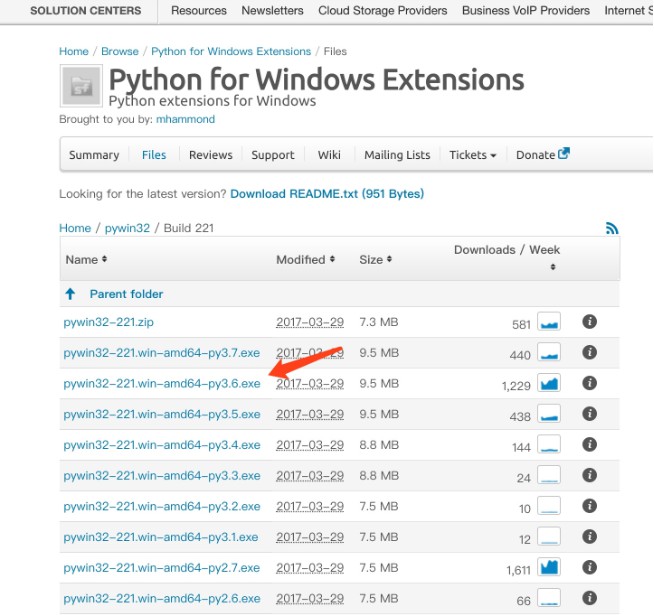Show info icon for the py3.6 exe row
Image resolution: width=654 pixels, height=615 pixels.
(x=589, y=383)
